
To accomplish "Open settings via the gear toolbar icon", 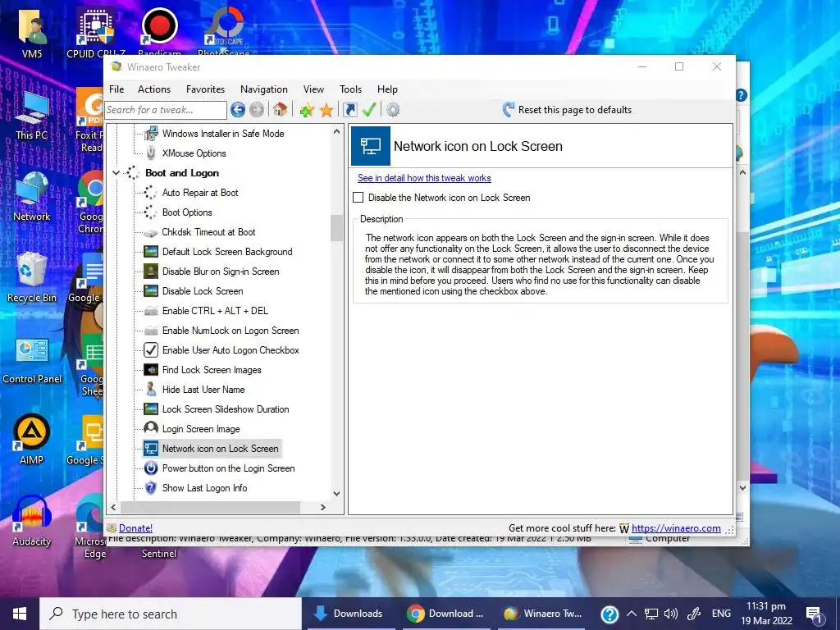I will pyautogui.click(x=393, y=110).
